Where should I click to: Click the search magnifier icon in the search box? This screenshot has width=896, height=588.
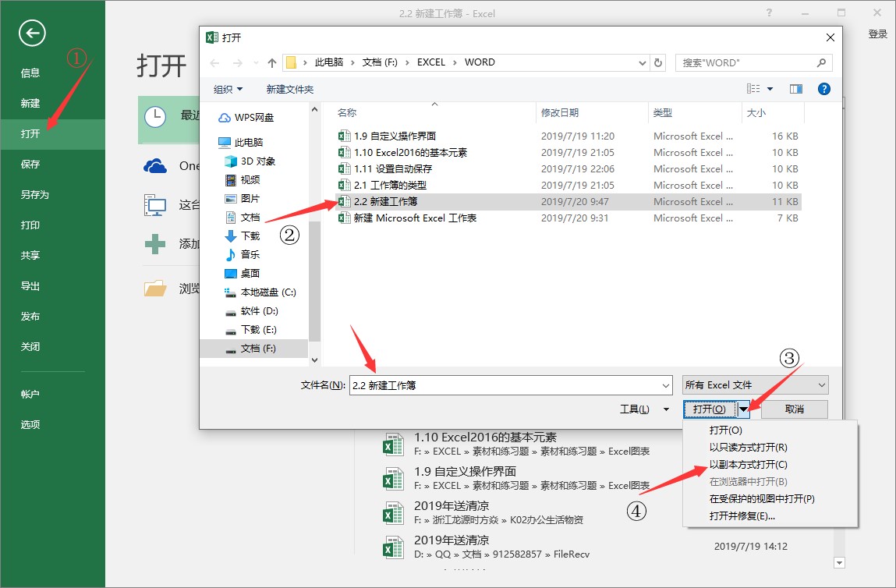coord(821,62)
